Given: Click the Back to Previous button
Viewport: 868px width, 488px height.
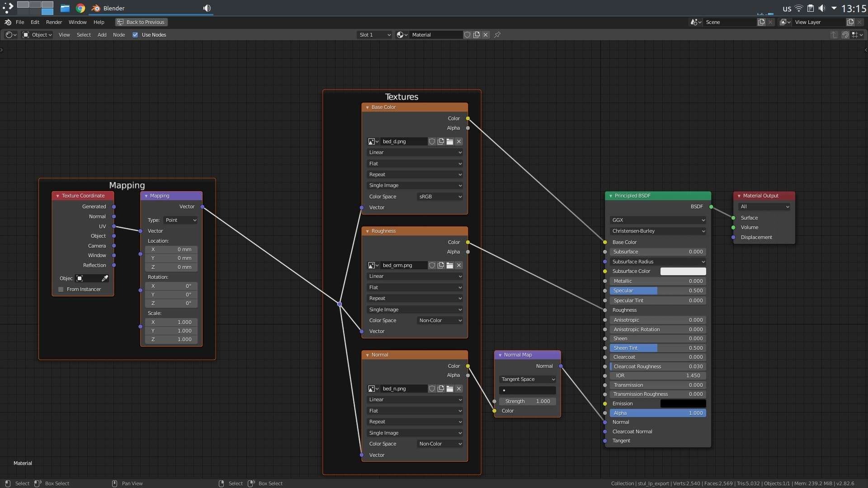Looking at the screenshot, I should (142, 22).
